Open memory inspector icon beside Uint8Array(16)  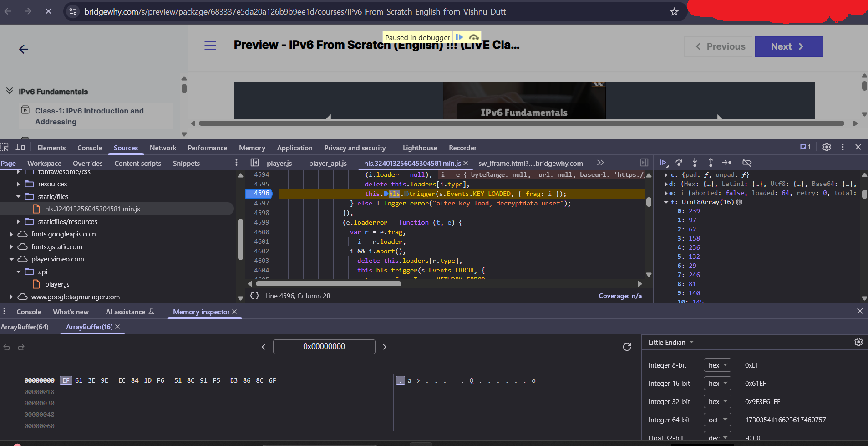(739, 202)
